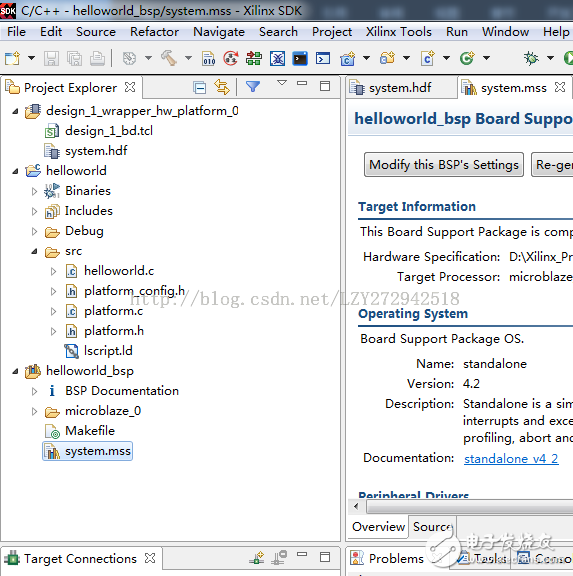Toggle Link with Editor in Project Explorer
The height and width of the screenshot is (576, 573).
222,87
